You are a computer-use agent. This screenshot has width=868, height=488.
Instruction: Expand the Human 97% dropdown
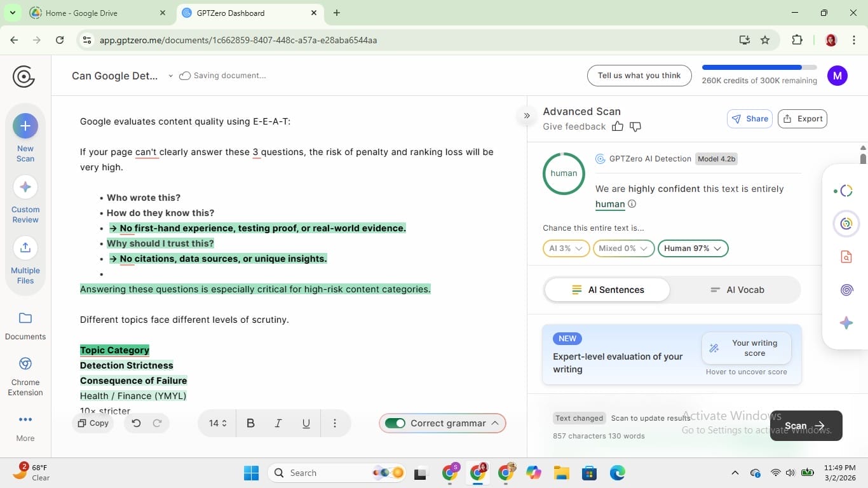[x=692, y=248]
